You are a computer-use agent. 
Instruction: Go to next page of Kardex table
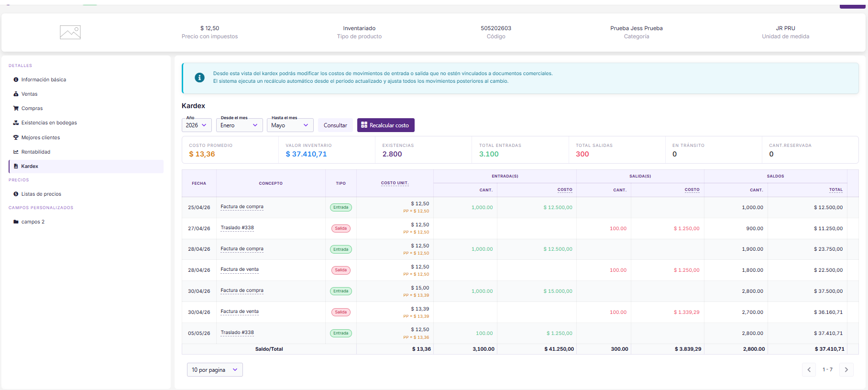[846, 370]
